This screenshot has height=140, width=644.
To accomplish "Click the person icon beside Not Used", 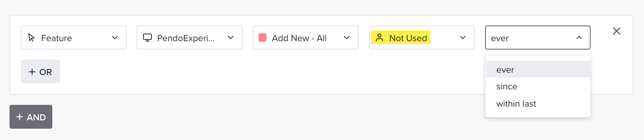I will tap(379, 38).
